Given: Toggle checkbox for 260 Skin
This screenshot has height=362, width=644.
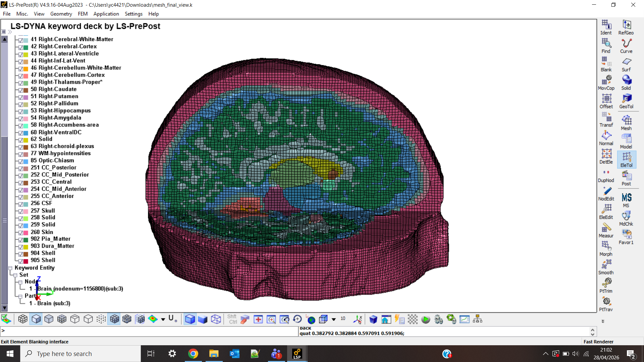Looking at the screenshot, I should 21,233.
